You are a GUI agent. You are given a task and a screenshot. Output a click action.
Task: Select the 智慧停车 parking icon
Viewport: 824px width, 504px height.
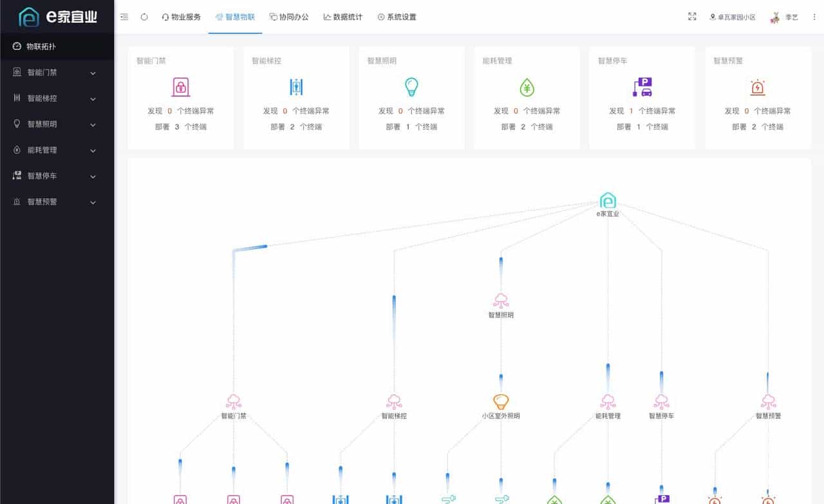641,86
